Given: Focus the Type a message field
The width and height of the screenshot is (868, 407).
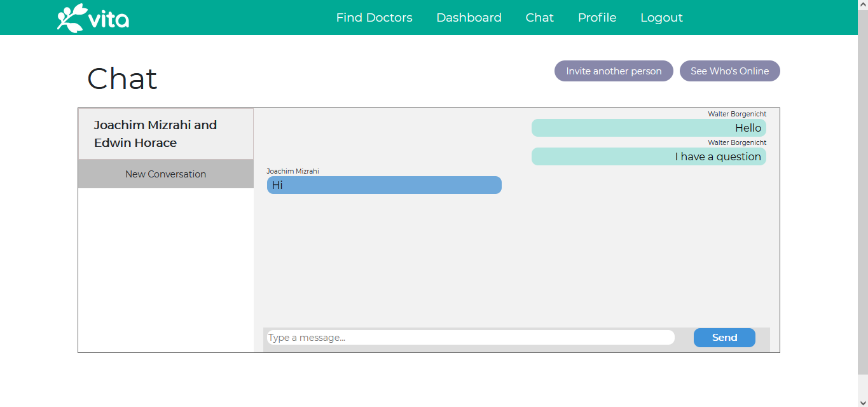Looking at the screenshot, I should coord(471,338).
